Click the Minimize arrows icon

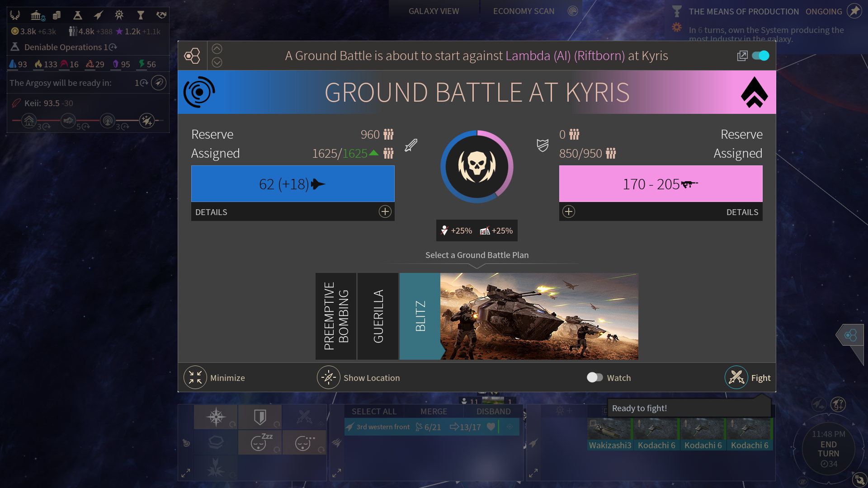[195, 377]
